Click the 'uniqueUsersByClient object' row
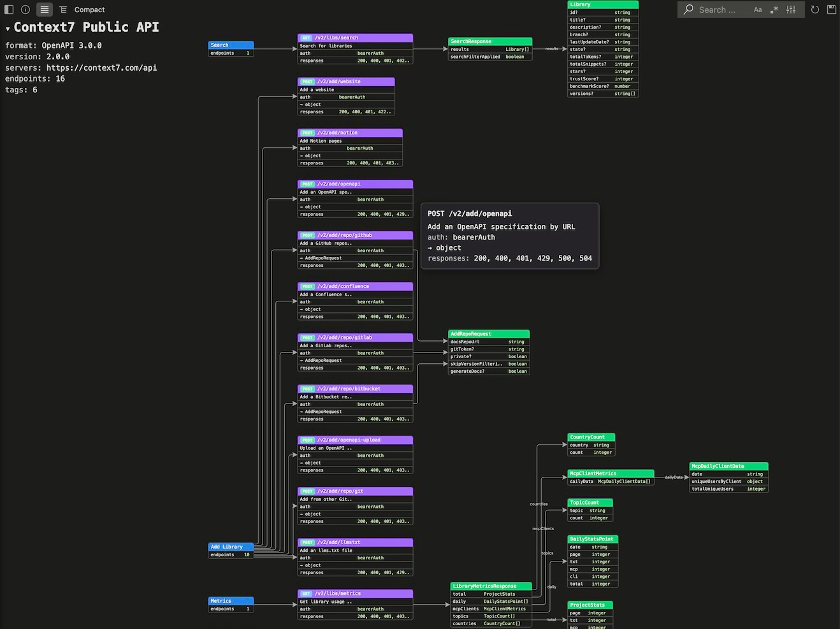 coord(729,481)
